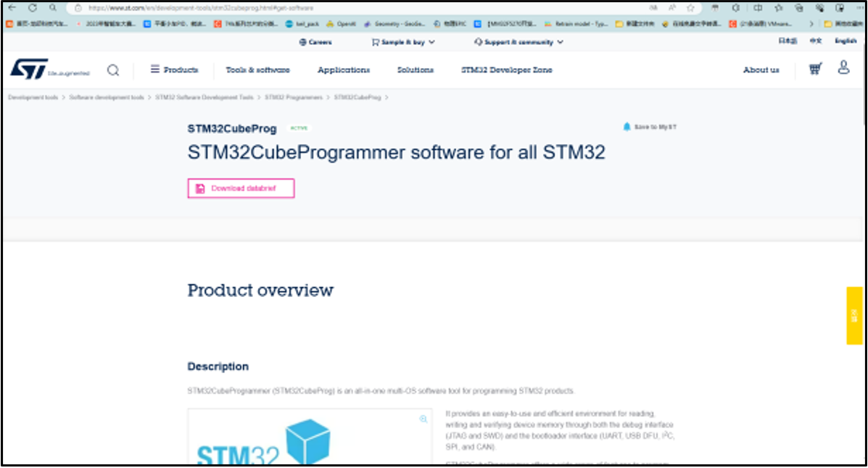Click the Download databrief button
Screen dimensions: 868x468
pos(241,188)
